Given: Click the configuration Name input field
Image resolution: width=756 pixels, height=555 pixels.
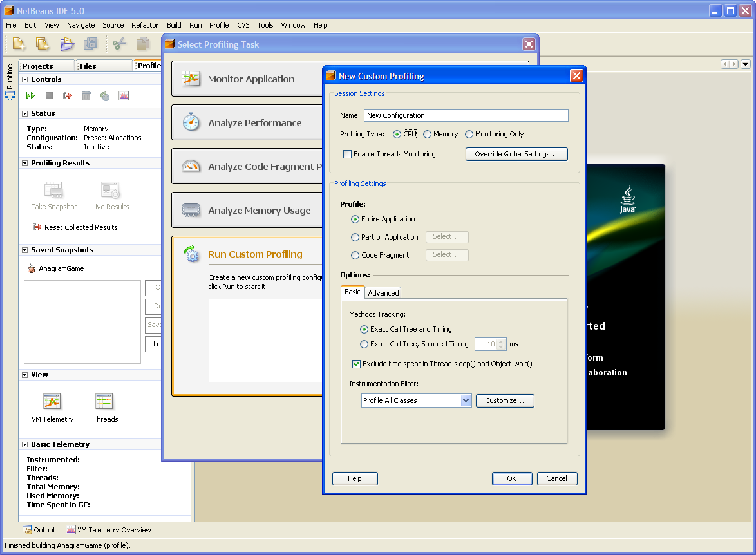Looking at the screenshot, I should pos(466,116).
